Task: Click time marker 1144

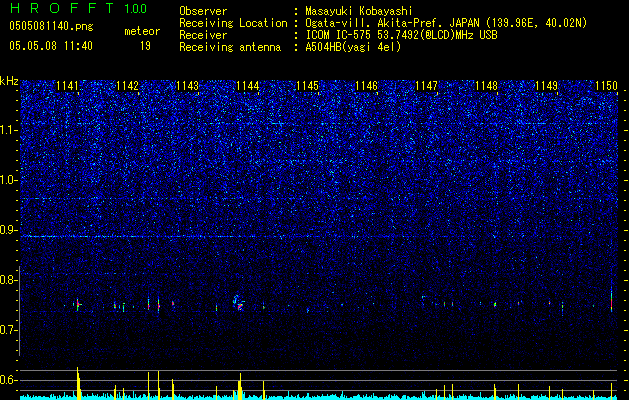Action: 248,86
